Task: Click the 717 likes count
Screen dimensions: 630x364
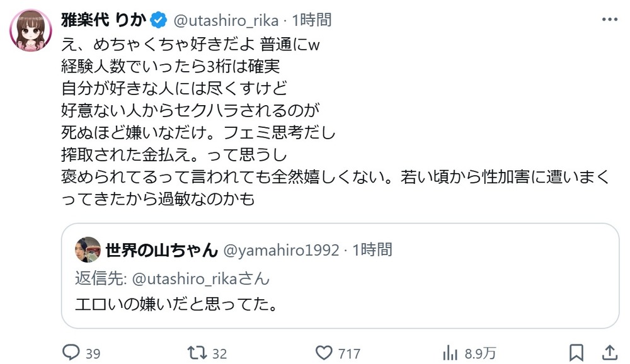Action: 349,353
